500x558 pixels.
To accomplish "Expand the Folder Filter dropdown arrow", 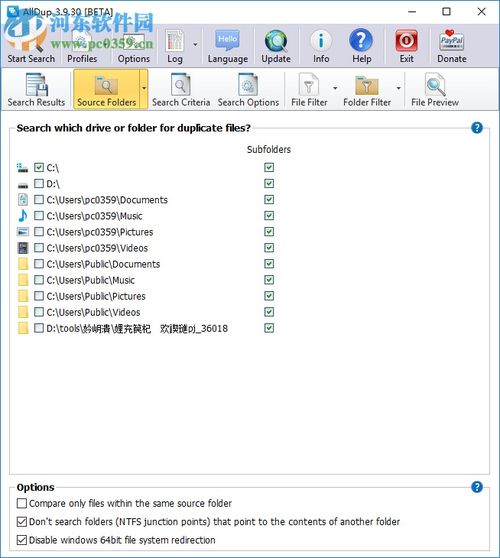I will point(399,88).
